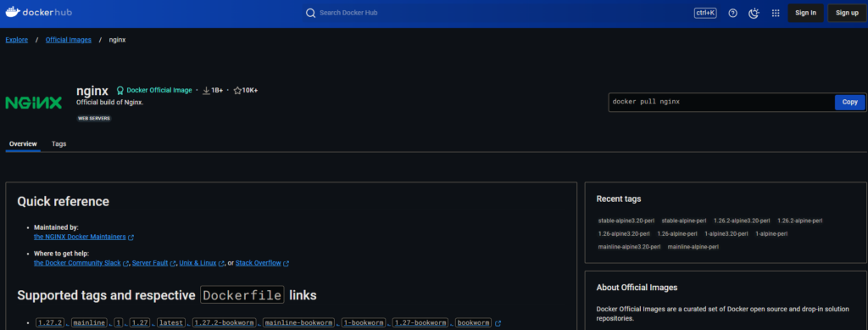Select recent tag 1.26.2-alpine3.20-perl
The height and width of the screenshot is (330, 868).
(742, 221)
